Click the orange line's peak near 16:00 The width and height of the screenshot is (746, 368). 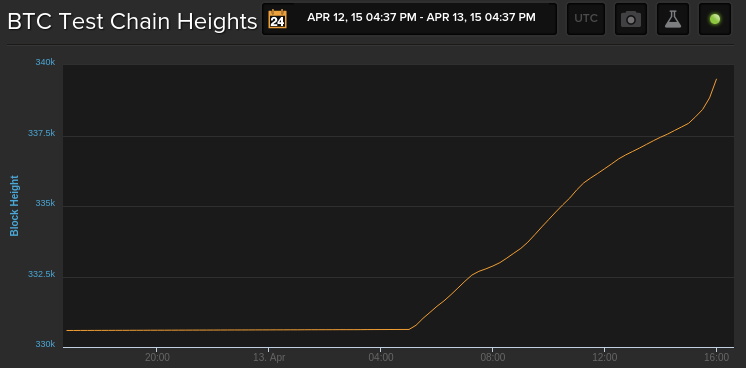(716, 80)
